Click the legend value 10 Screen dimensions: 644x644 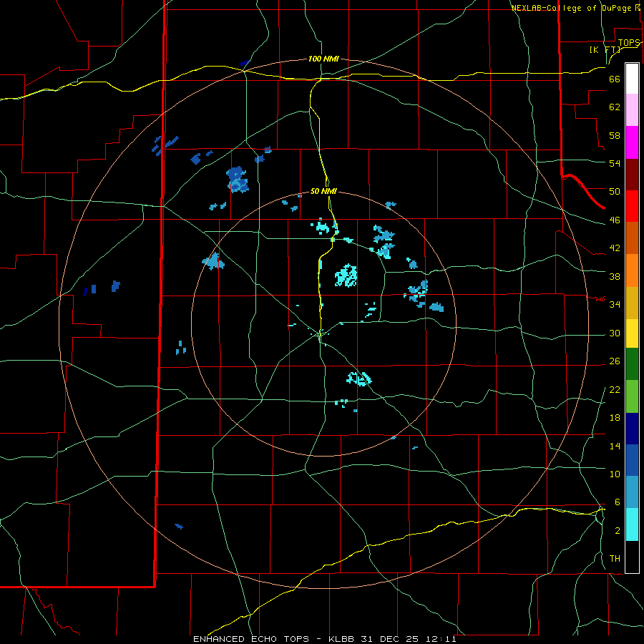coord(615,474)
